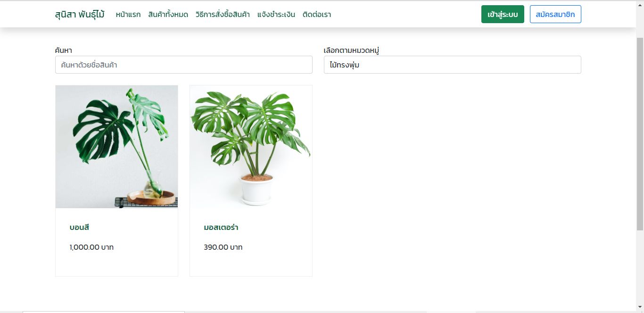Click the page's vertical scrollbar thumb
Image resolution: width=644 pixels, height=313 pixels.
click(x=640, y=134)
